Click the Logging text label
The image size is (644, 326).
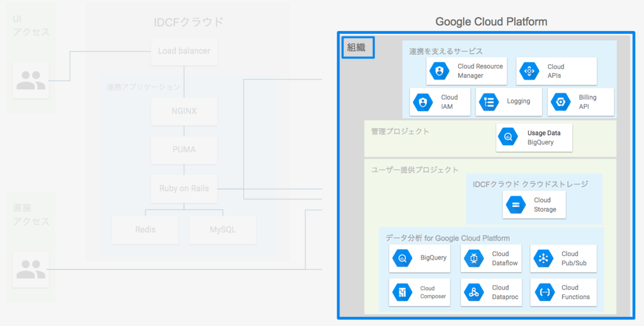(518, 101)
